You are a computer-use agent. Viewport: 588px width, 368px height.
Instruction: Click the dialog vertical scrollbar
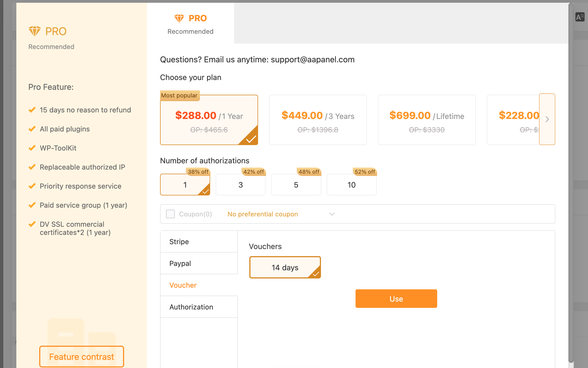click(571, 182)
